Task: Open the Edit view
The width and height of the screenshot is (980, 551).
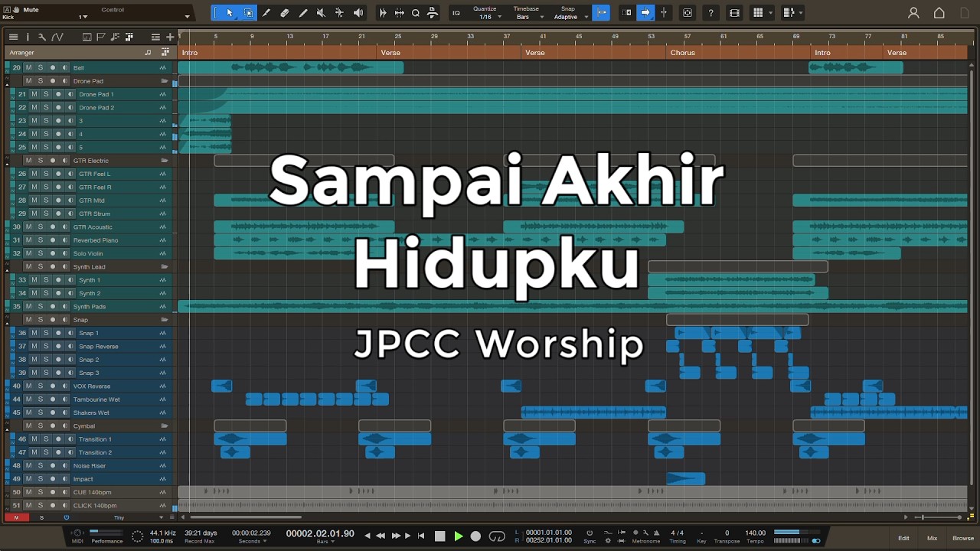Action: coord(904,538)
